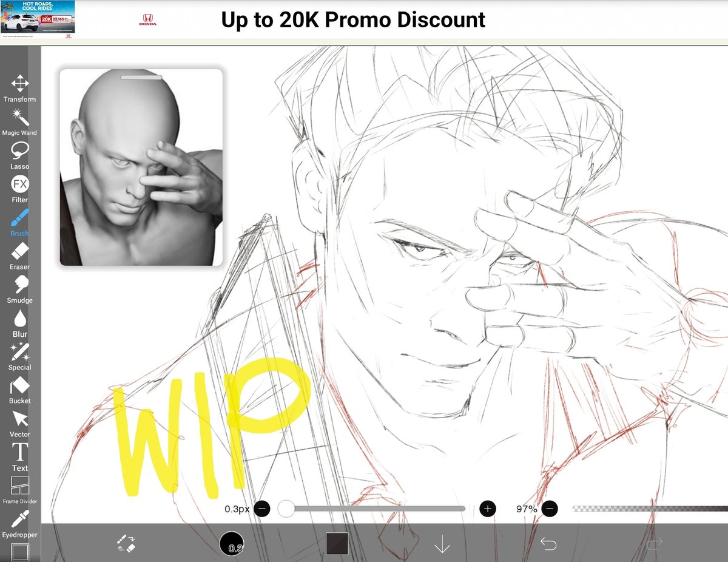Open the current color swatch

337,543
